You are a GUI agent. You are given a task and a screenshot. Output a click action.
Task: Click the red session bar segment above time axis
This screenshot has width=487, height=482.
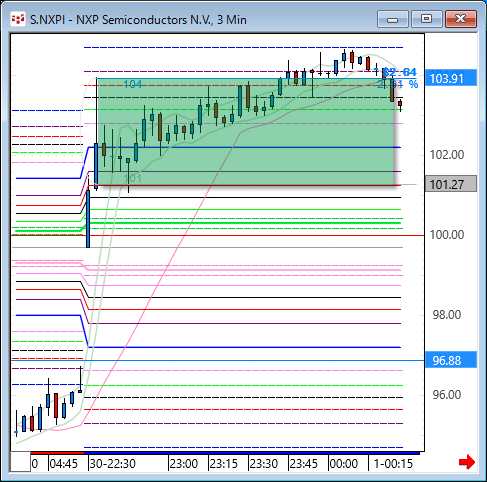[x=57, y=453]
